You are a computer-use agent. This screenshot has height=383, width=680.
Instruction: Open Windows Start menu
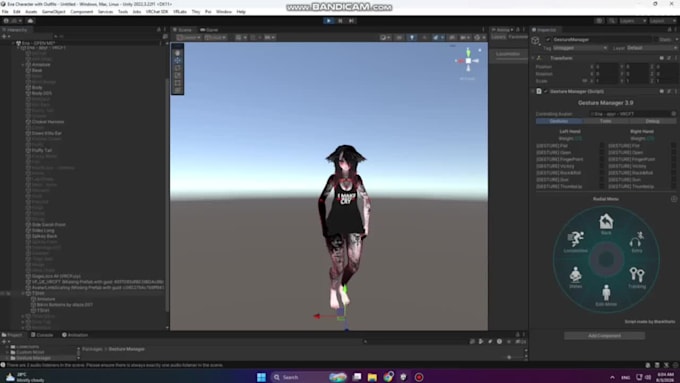261,377
